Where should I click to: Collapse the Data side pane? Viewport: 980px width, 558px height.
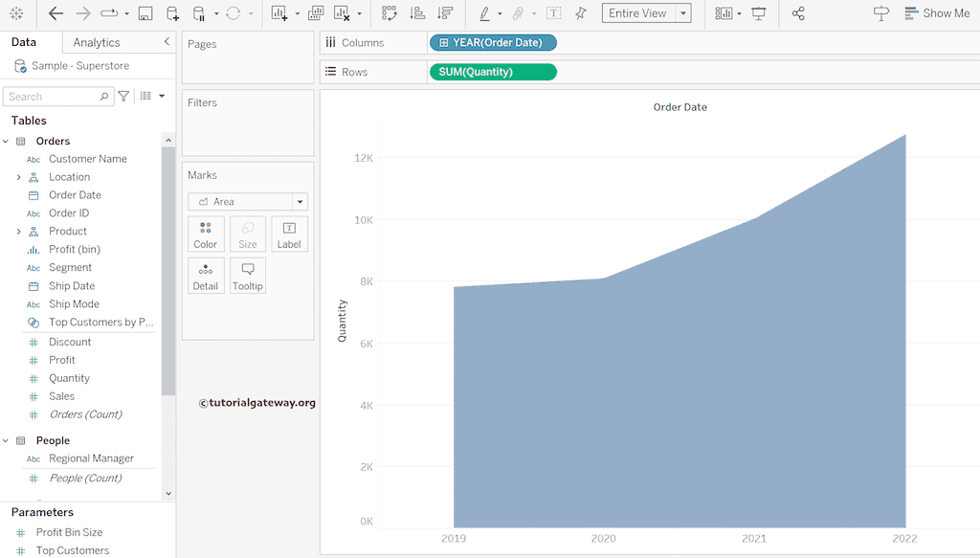tap(167, 42)
